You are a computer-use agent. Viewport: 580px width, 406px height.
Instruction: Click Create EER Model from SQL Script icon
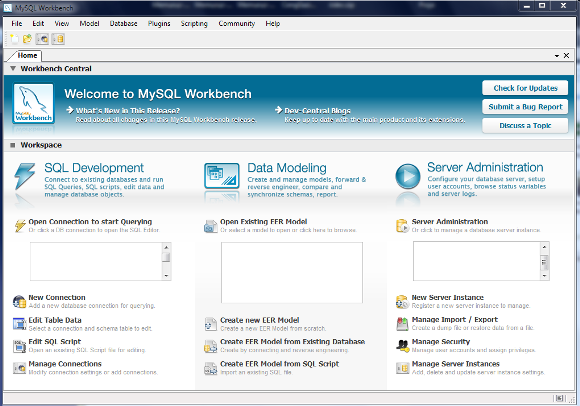pyautogui.click(x=210, y=368)
